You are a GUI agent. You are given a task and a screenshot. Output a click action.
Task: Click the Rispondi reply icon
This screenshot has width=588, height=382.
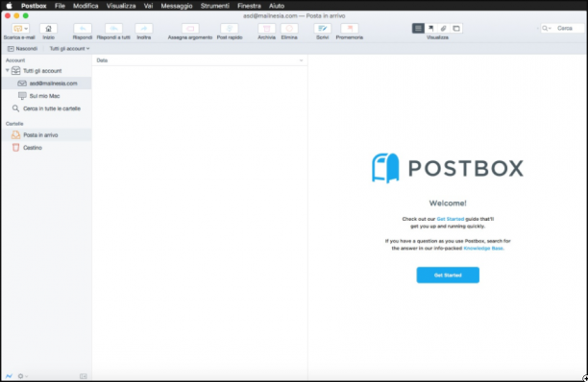coord(83,29)
